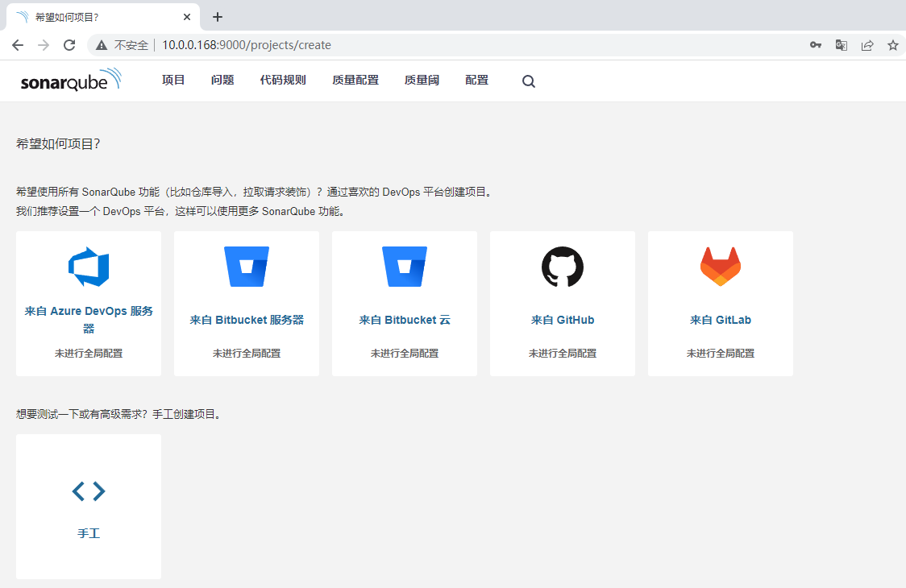Screen dimensions: 906x588
Task: Open the 项目 menu
Action: click(x=173, y=80)
